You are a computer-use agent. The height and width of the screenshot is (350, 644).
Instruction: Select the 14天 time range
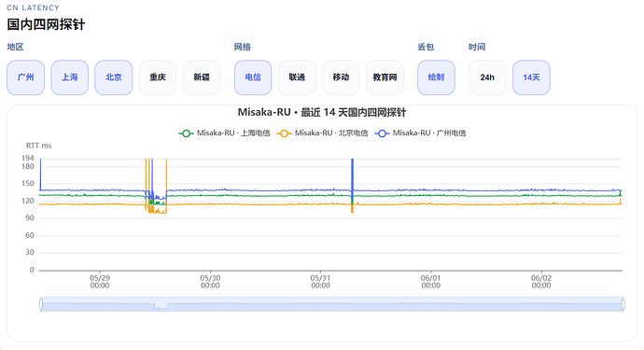pyautogui.click(x=531, y=77)
